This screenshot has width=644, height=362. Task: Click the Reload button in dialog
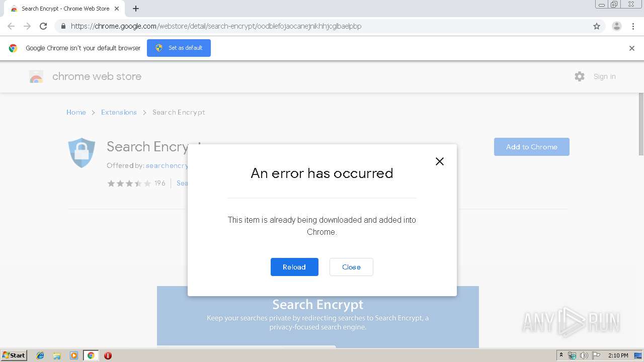pos(294,267)
